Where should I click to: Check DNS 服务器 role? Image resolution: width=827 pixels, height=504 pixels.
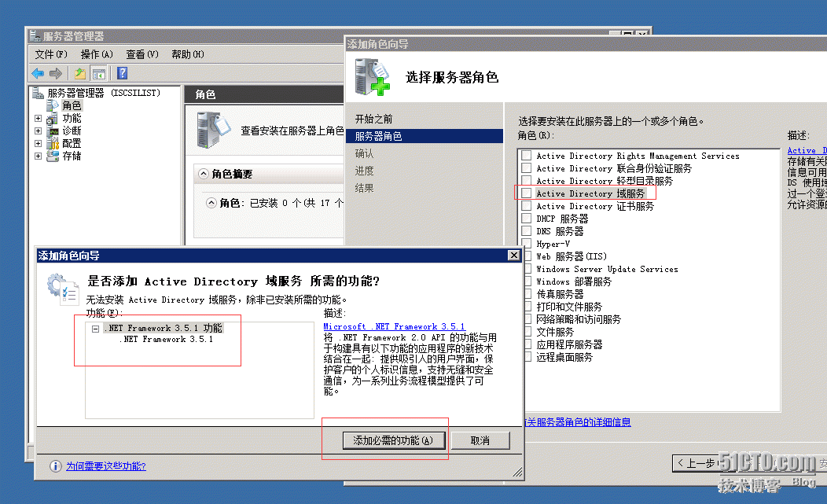click(527, 231)
